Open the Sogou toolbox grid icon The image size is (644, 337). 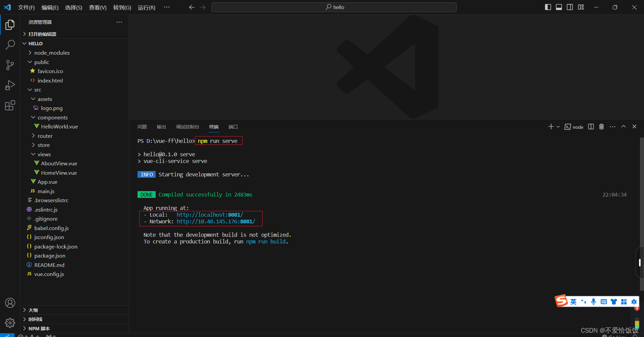point(624,301)
